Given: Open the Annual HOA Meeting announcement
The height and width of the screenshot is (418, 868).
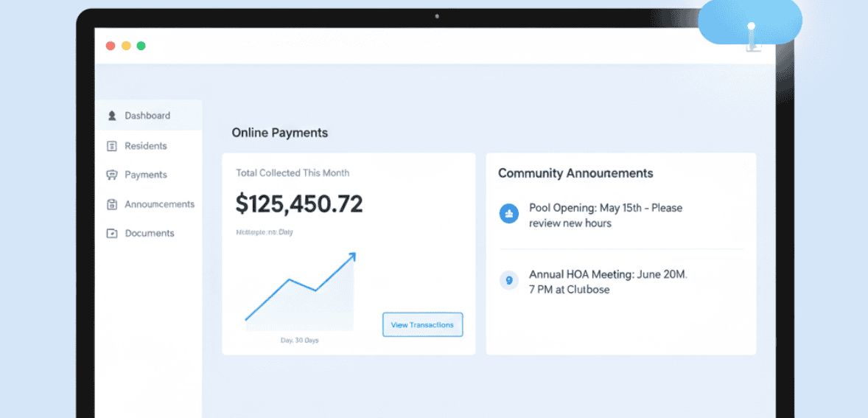Looking at the screenshot, I should coord(608,282).
